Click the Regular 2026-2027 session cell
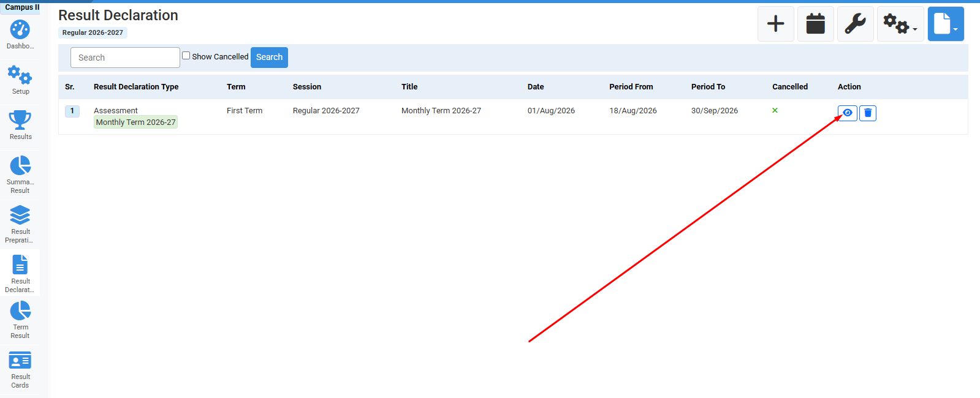980x398 pixels. [x=326, y=111]
